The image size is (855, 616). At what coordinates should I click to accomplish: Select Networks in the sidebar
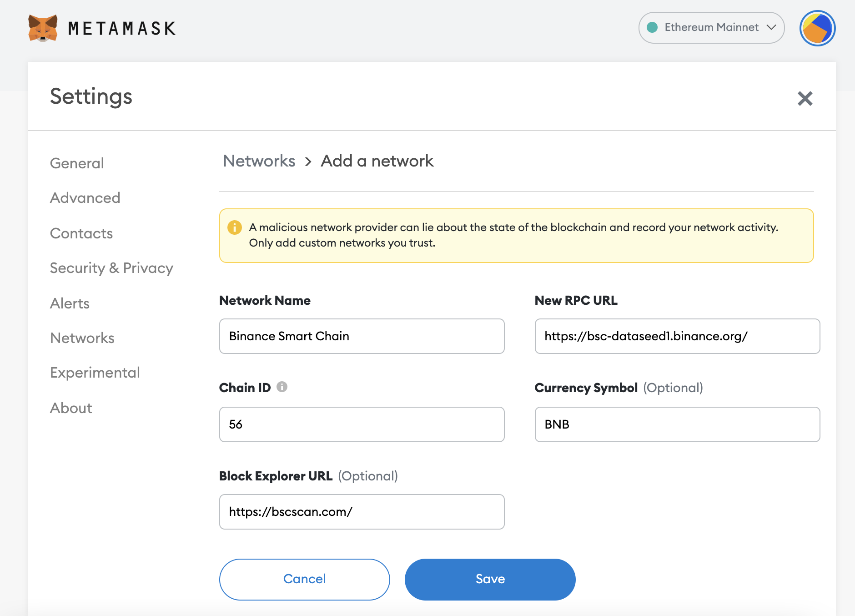[x=82, y=338]
